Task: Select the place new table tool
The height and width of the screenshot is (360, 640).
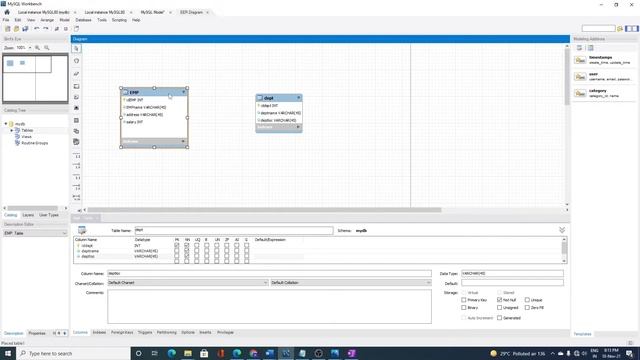Action: point(76,120)
